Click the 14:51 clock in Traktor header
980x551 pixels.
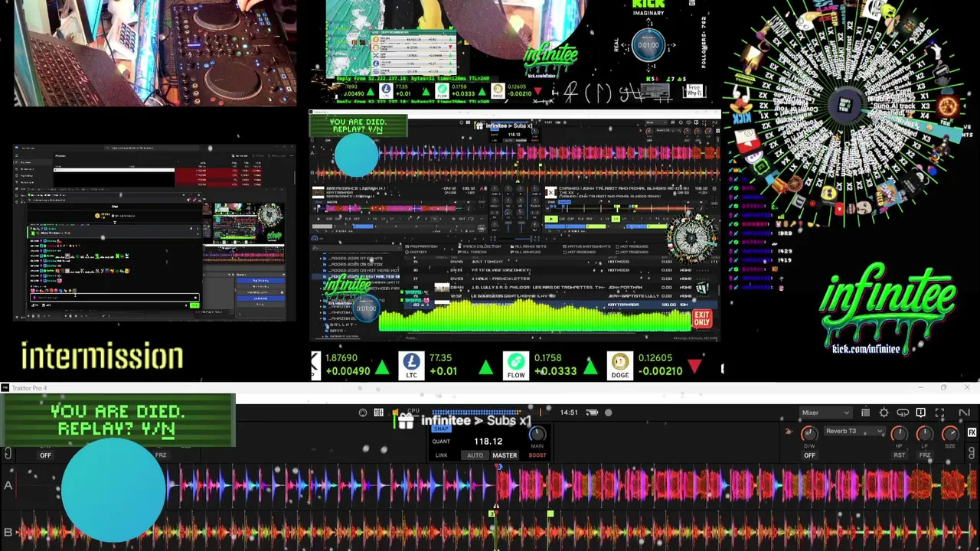[x=569, y=412]
